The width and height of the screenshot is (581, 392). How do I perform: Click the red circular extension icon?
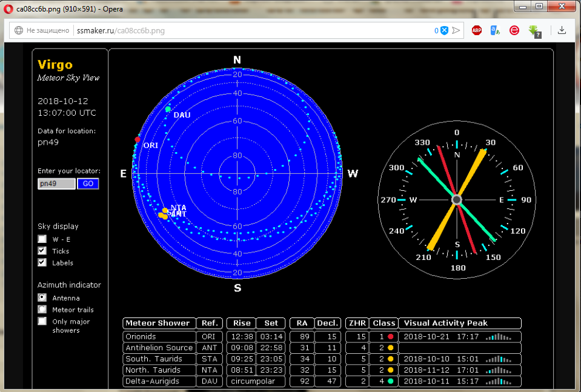click(x=514, y=30)
